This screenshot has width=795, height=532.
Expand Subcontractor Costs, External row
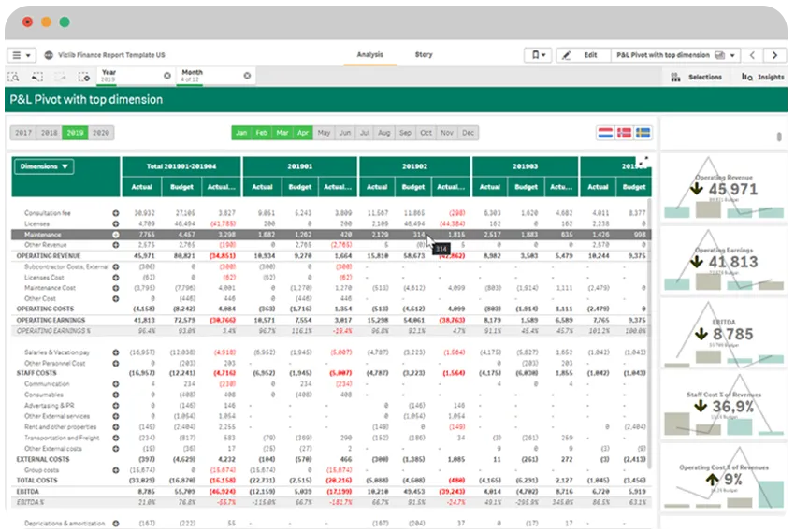pyautogui.click(x=116, y=267)
